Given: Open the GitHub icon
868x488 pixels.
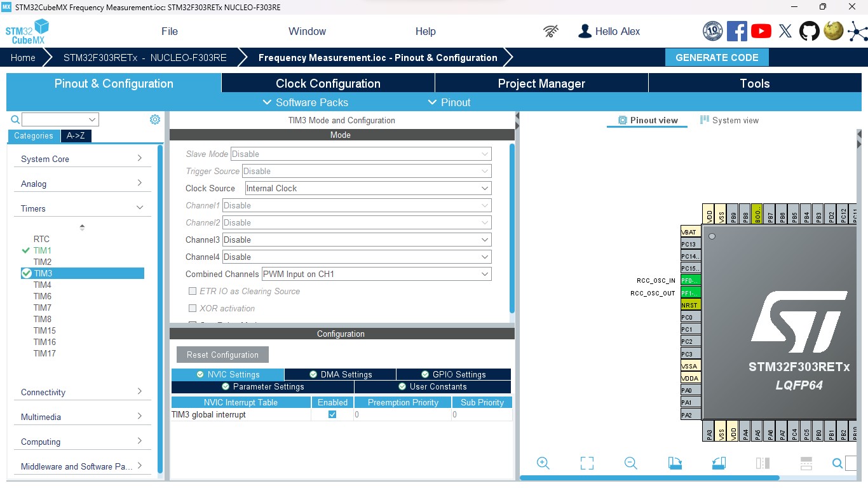Looking at the screenshot, I should [810, 31].
